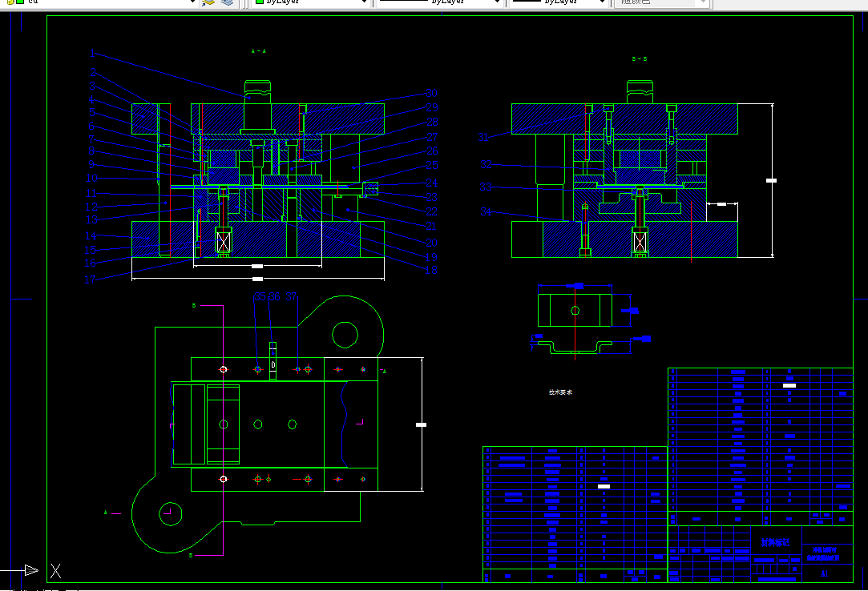Click the make object's layer current icon
The image size is (868, 591).
[208, 2]
